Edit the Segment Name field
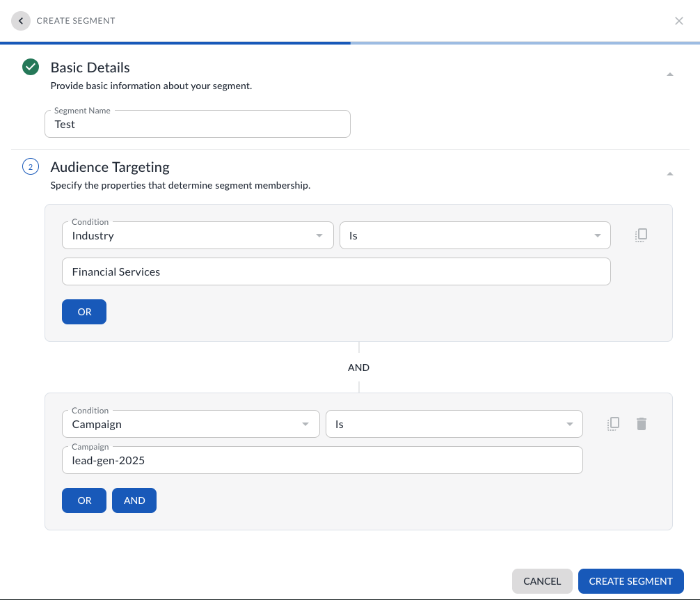The width and height of the screenshot is (700, 600). pyautogui.click(x=198, y=124)
